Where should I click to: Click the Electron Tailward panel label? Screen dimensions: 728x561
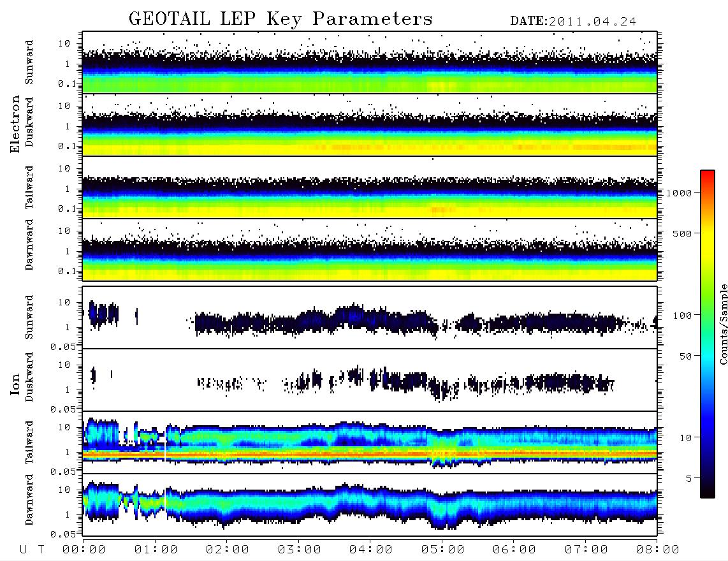[x=29, y=187]
